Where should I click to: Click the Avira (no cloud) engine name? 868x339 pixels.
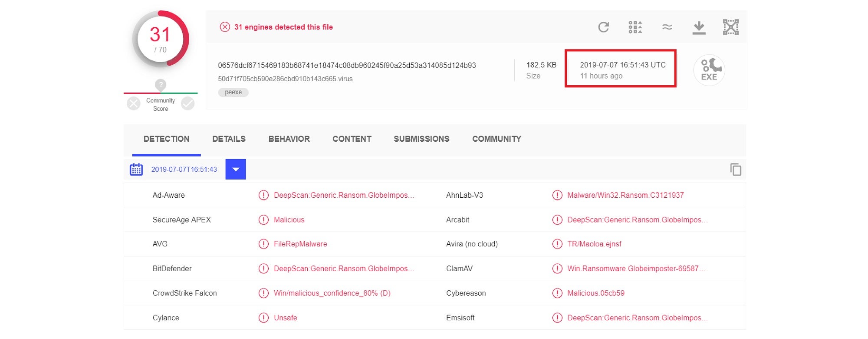[472, 244]
